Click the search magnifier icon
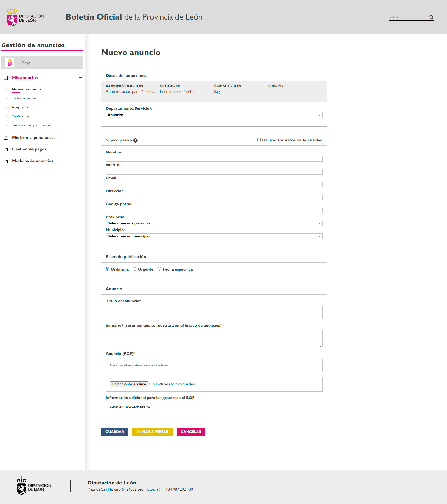This screenshot has width=447, height=504. [431, 17]
